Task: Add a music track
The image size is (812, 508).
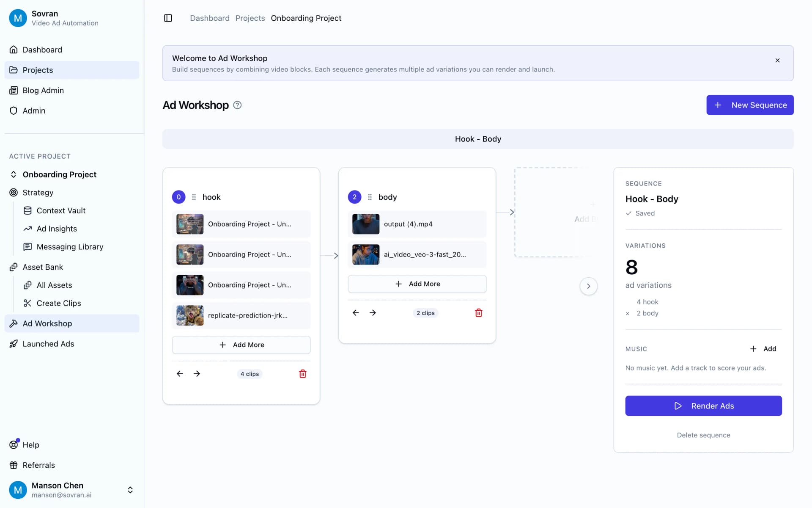Action: pyautogui.click(x=764, y=349)
